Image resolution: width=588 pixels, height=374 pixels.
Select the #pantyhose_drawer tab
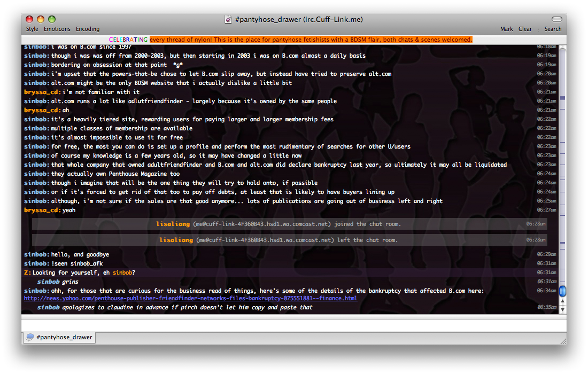(59, 337)
